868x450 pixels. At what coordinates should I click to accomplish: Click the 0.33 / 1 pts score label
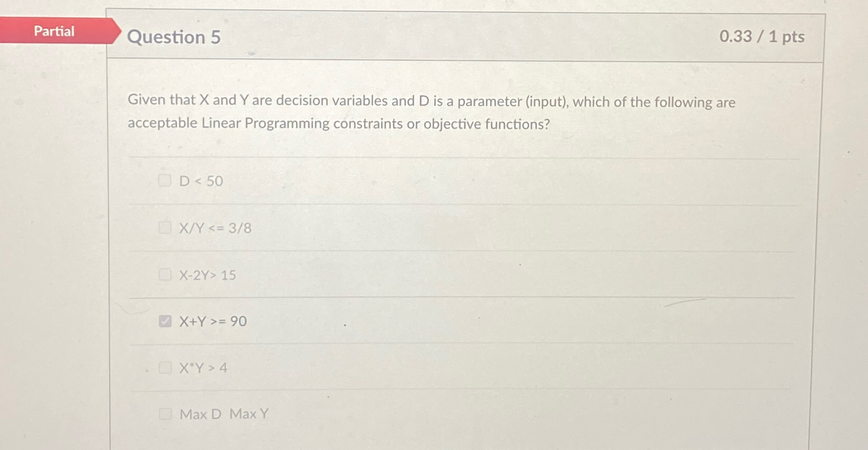pyautogui.click(x=761, y=37)
